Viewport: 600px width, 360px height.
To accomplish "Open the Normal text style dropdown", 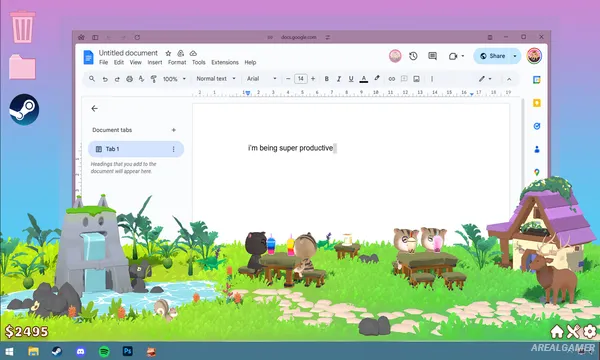I will (216, 79).
